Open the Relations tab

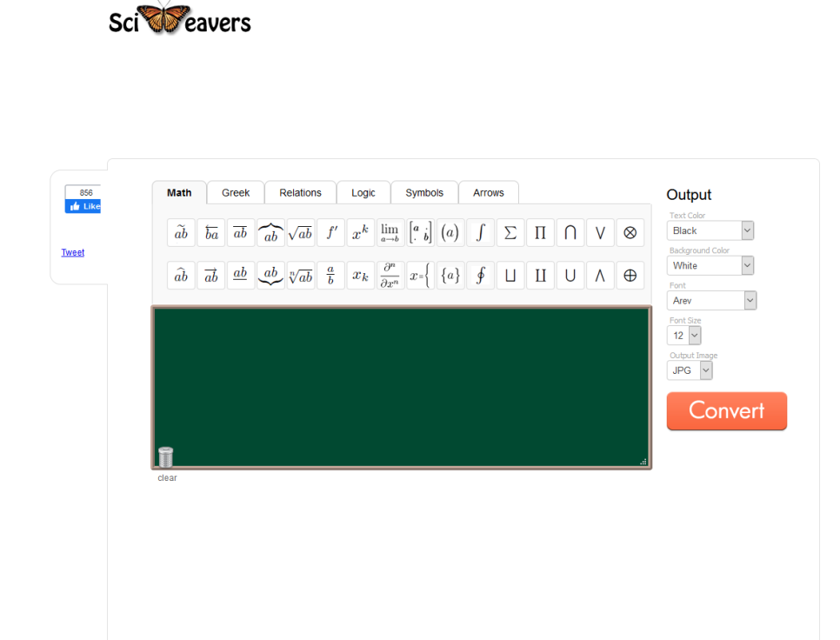click(300, 193)
